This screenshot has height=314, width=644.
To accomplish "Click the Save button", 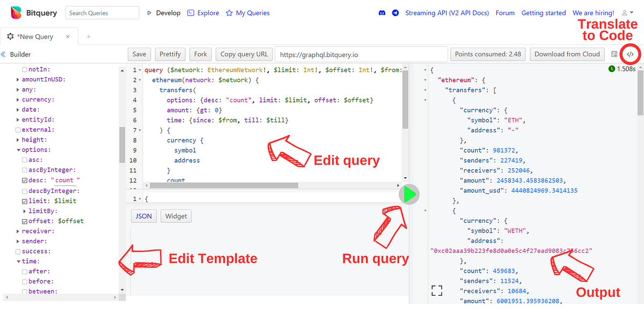I will (139, 54).
